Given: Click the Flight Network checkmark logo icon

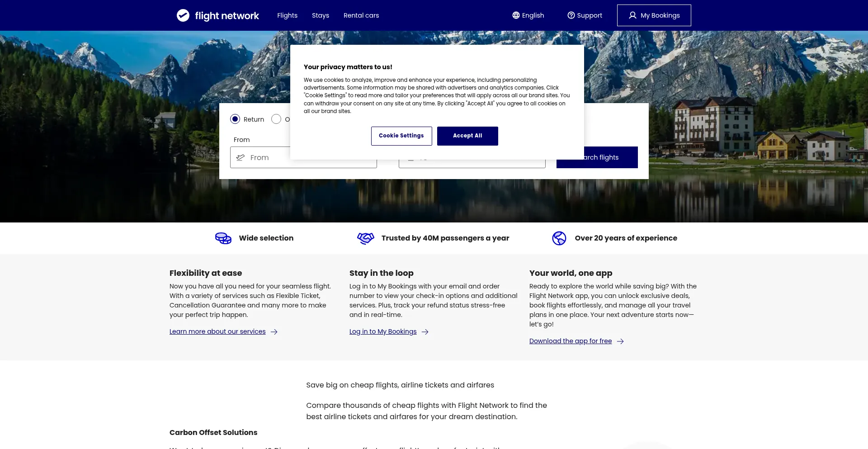Looking at the screenshot, I should (x=183, y=15).
